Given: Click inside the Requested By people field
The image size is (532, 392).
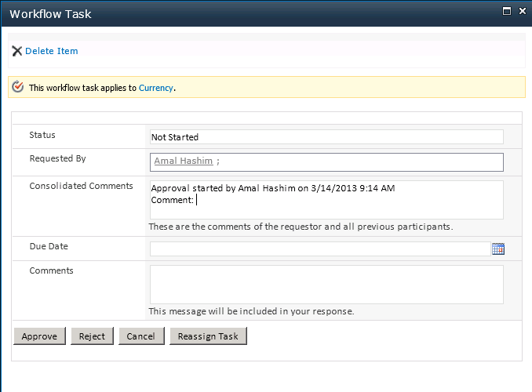Looking at the screenshot, I should click(x=326, y=162).
